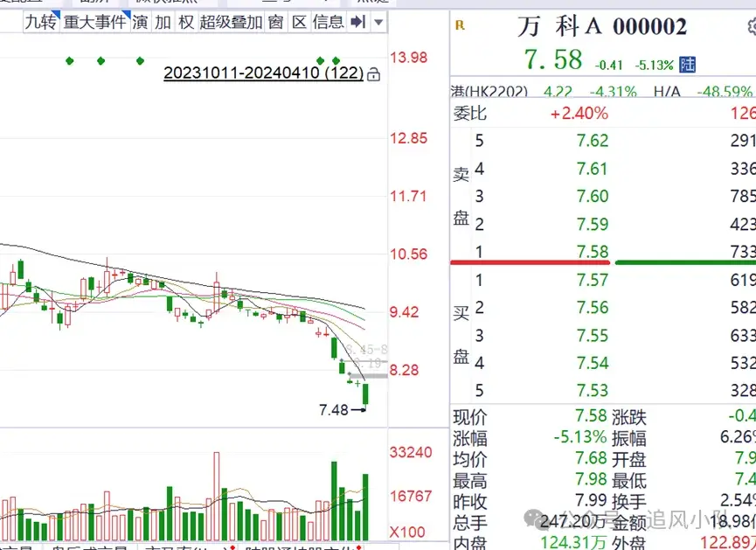Select the buy 2 price 7.56
This screenshot has height=550, width=756.
coord(593,307)
